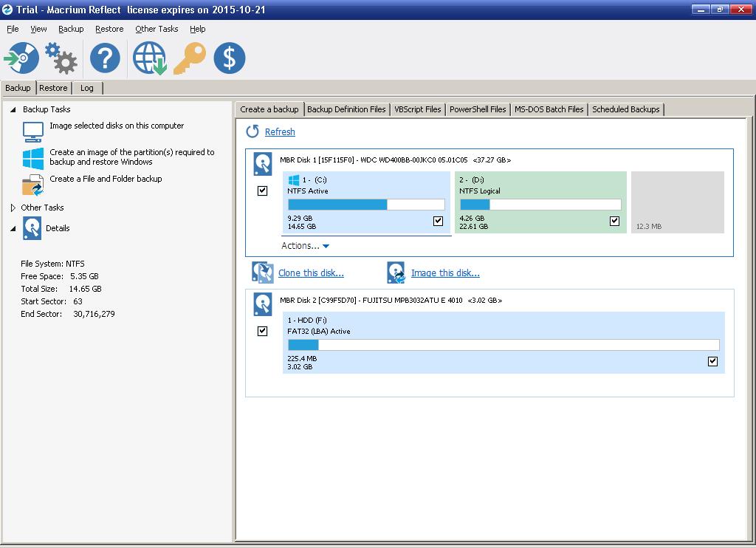Click the blue question mark help icon
The height and width of the screenshot is (548, 756).
pyautogui.click(x=105, y=58)
